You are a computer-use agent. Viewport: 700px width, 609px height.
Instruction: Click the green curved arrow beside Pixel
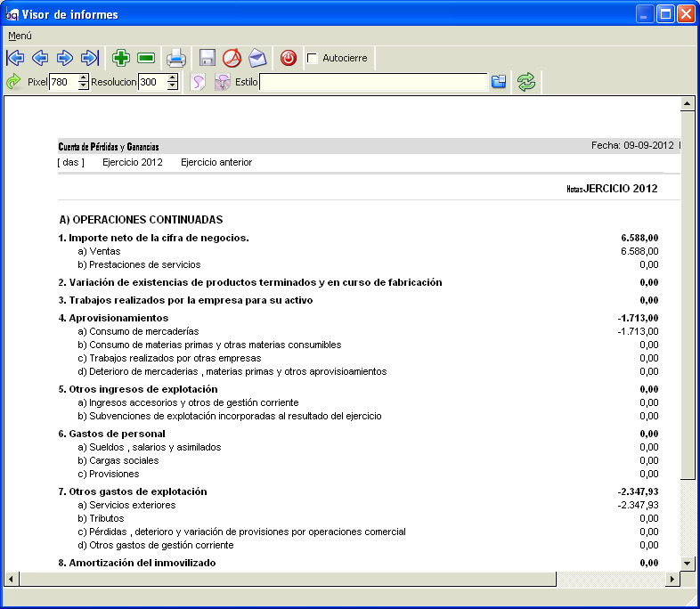pyautogui.click(x=14, y=82)
